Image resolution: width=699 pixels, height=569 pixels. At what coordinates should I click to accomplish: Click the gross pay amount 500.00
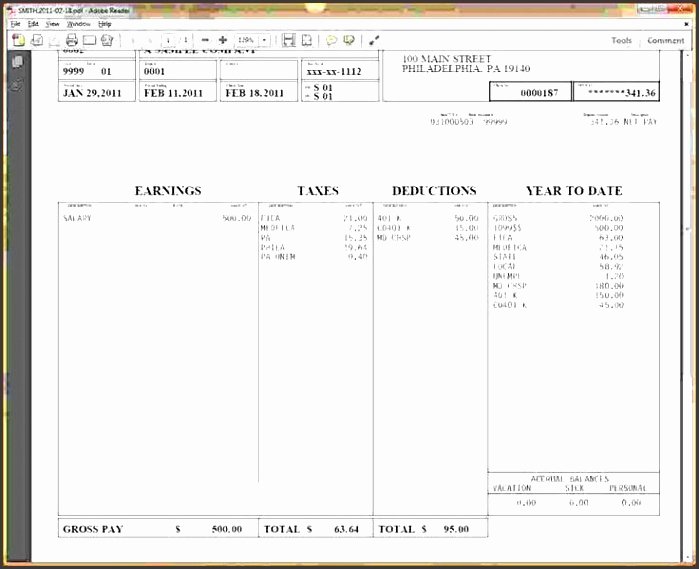[227, 529]
